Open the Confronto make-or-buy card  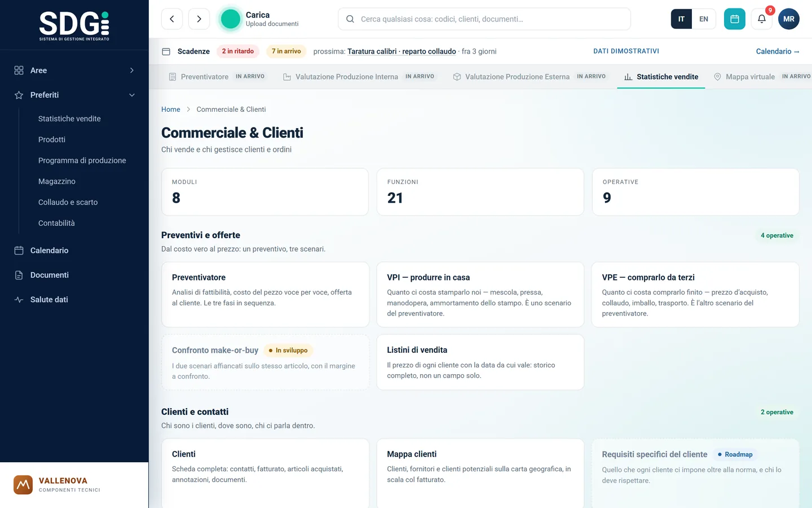(265, 362)
